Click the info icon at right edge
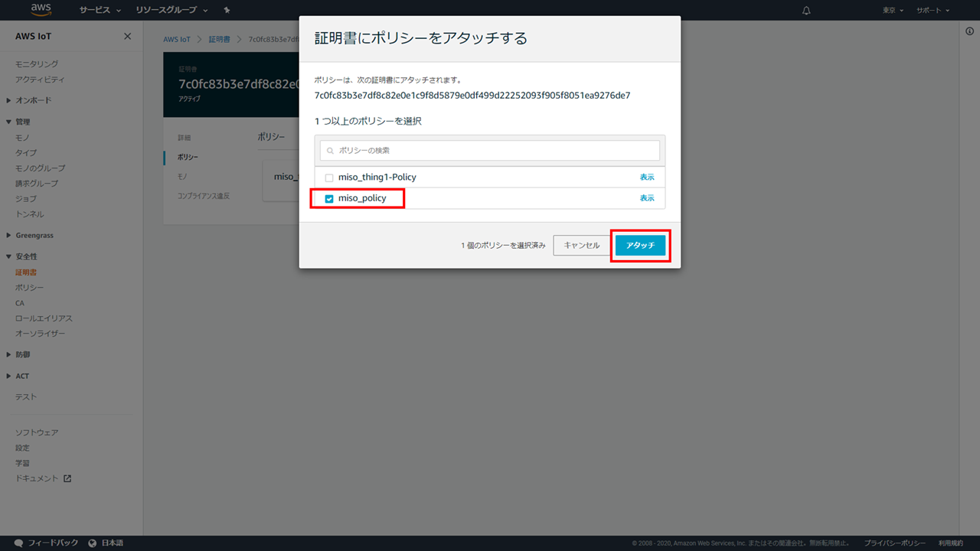Screen dimensions: 980x551 tap(970, 31)
